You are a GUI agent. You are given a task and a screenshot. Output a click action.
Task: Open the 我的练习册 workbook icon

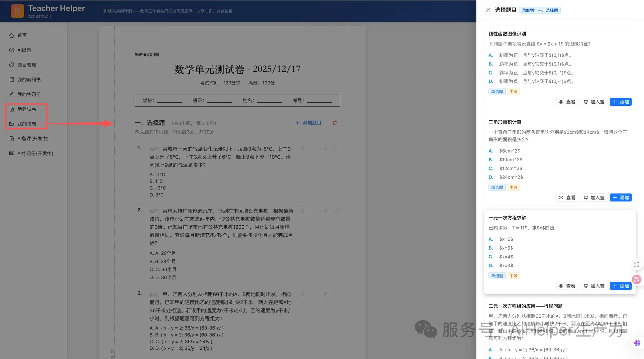(x=12, y=94)
